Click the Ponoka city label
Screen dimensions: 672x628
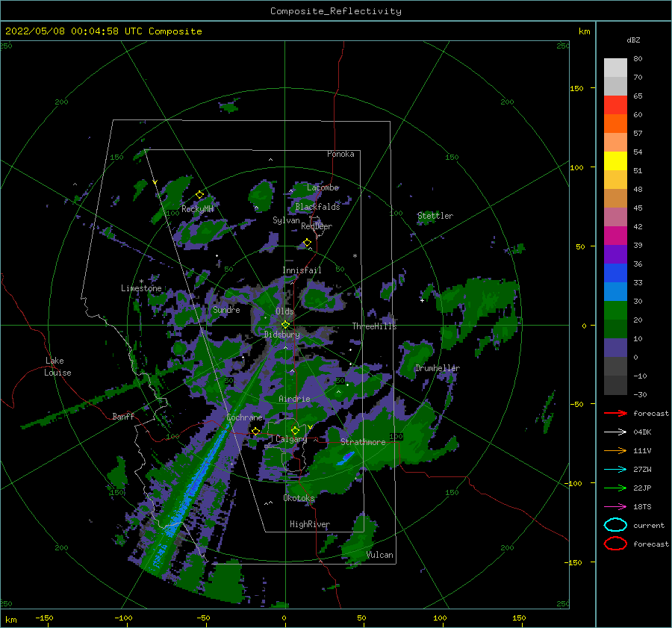point(340,154)
